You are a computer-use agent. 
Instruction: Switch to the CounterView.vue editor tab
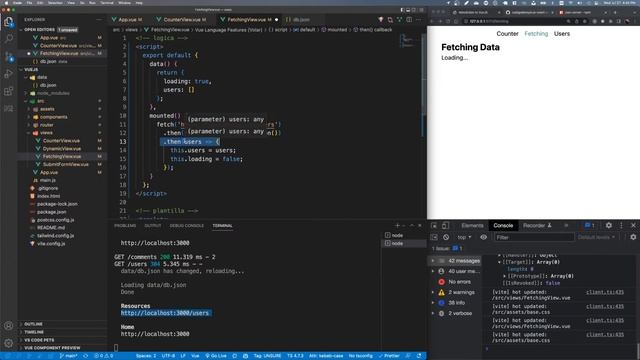tap(182, 20)
